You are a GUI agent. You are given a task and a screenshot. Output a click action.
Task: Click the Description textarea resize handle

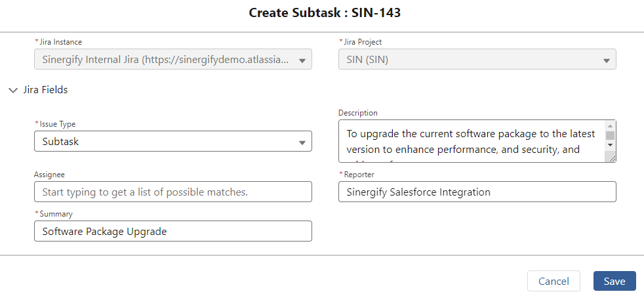(x=612, y=158)
